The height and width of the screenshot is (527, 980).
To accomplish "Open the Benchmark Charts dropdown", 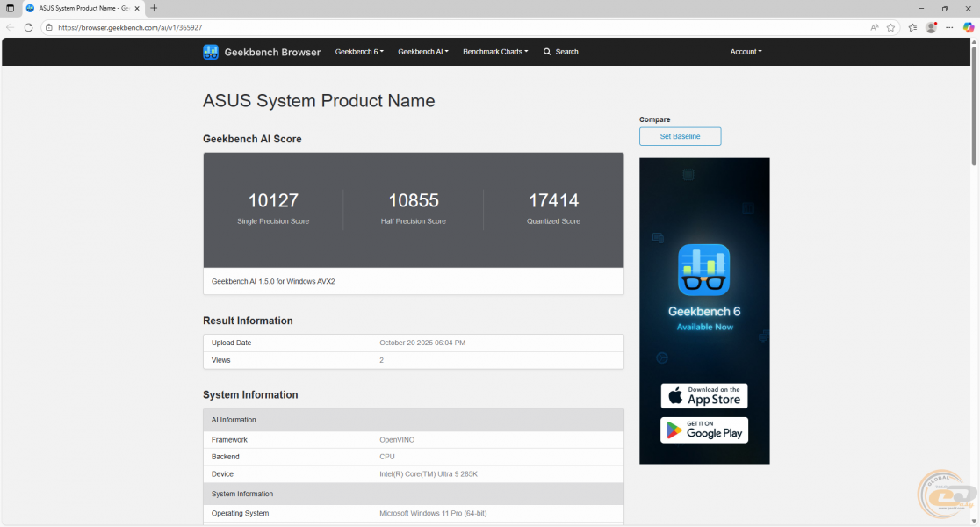I will pyautogui.click(x=495, y=52).
